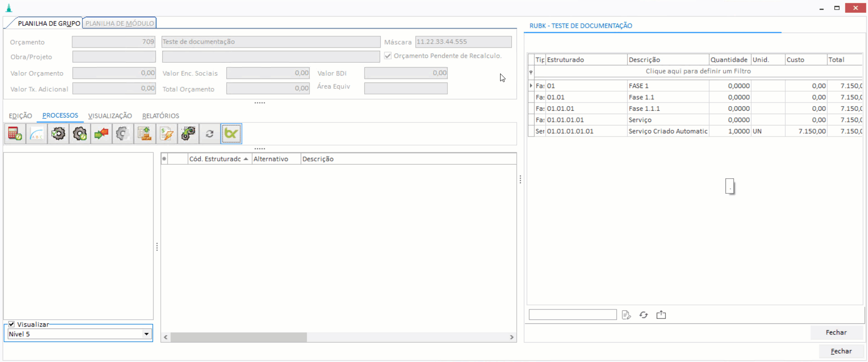Click the search field below the RUBK grid
Viewport: 868px width, 362px height.
click(x=572, y=315)
